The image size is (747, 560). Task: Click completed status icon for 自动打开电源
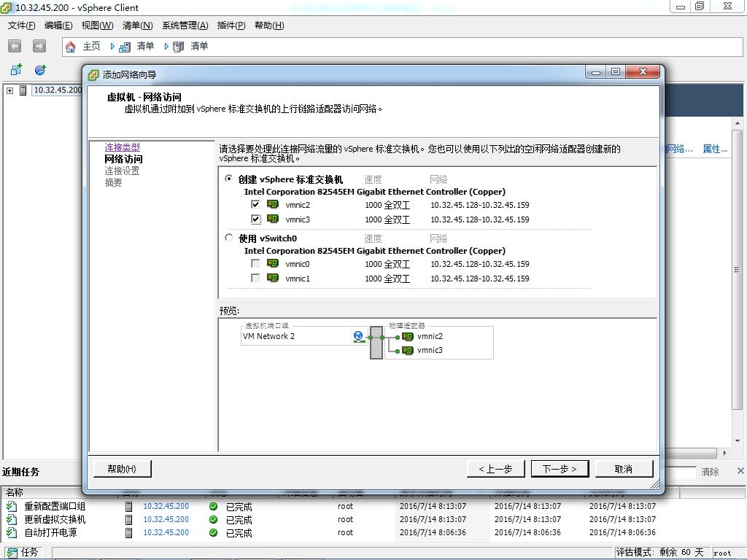pyautogui.click(x=214, y=532)
